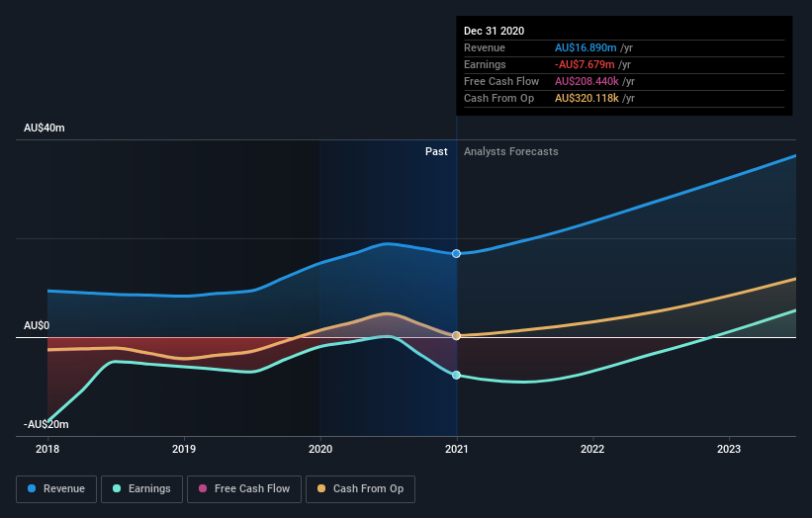This screenshot has width=812, height=518.
Task: Select the 2023 x-axis label
Action: (729, 449)
